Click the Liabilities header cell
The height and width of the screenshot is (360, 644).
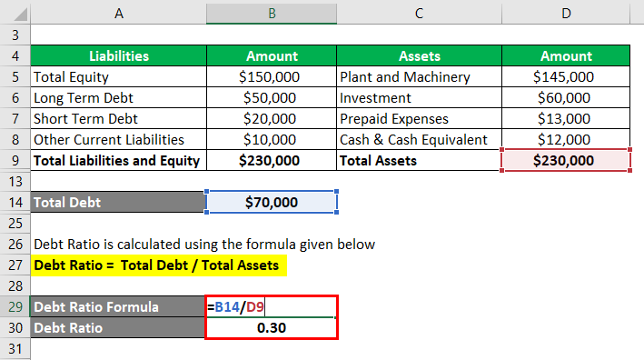[119, 55]
